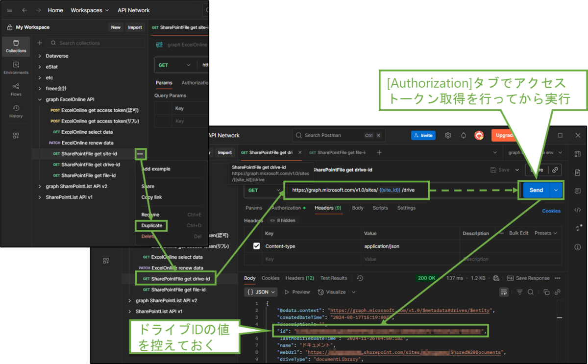Viewport: 588px width, 364px height.
Task: Open the hamburger menu in the back Postman window
Action: click(9, 10)
